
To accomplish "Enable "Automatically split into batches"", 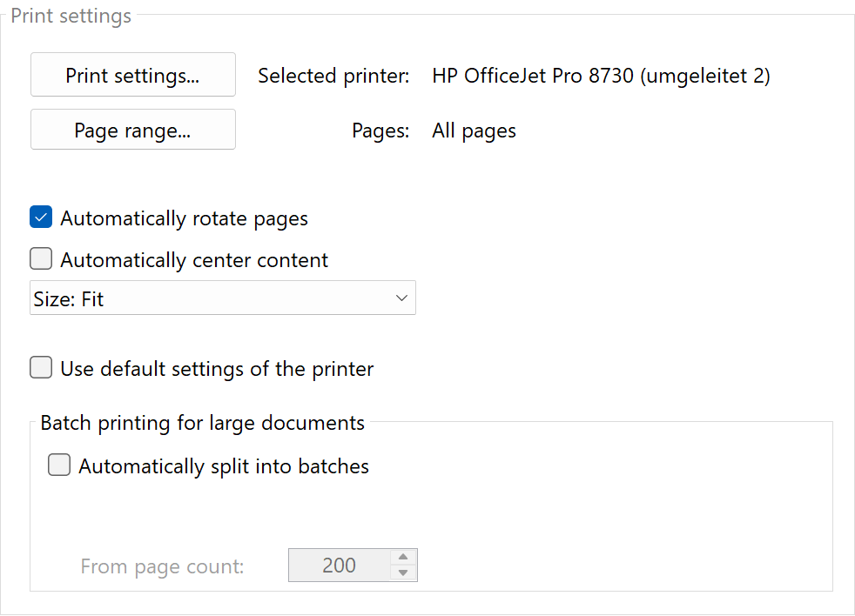I will pyautogui.click(x=58, y=465).
